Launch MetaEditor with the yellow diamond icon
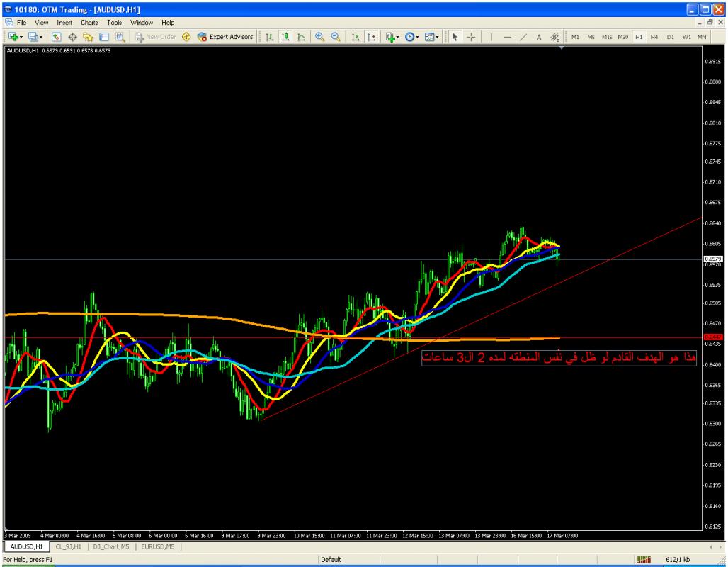The width and height of the screenshot is (728, 567). pos(187,37)
